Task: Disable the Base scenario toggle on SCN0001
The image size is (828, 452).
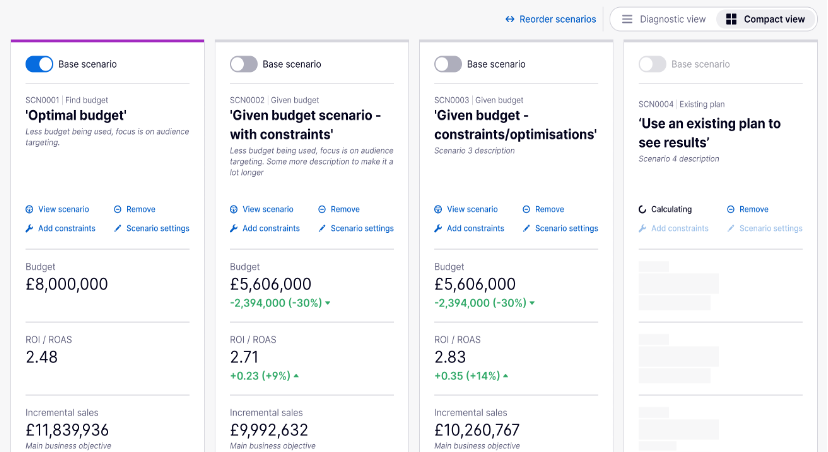Action: tap(39, 64)
